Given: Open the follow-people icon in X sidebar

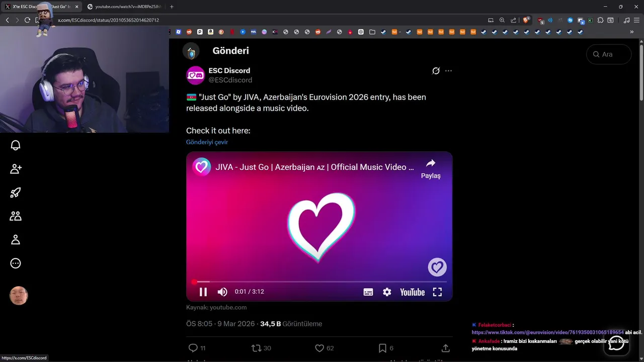Looking at the screenshot, I should [16, 169].
